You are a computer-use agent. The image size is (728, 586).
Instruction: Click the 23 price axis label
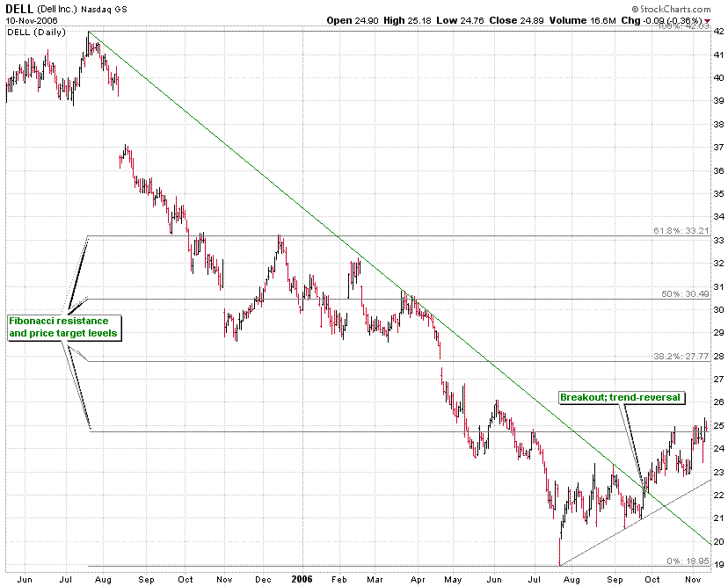click(718, 473)
